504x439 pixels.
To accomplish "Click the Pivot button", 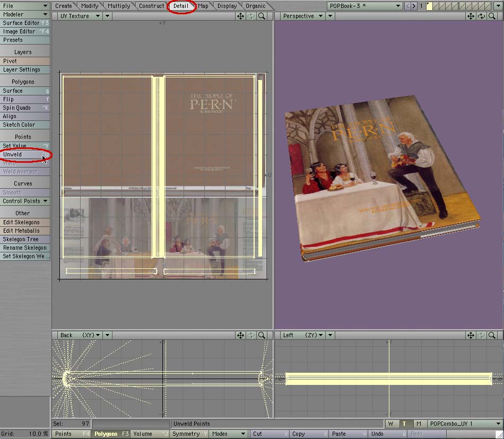I will [25, 61].
